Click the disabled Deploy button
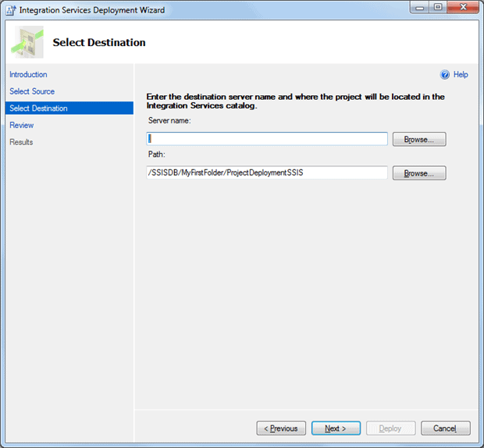Viewport: 484px width, 448px height. click(x=391, y=428)
